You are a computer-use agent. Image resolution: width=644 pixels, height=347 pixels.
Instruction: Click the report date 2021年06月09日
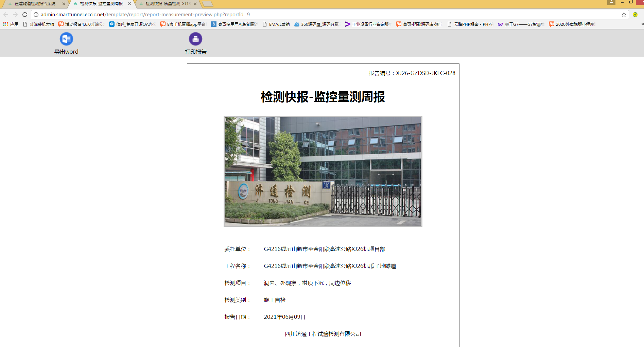tap(285, 317)
